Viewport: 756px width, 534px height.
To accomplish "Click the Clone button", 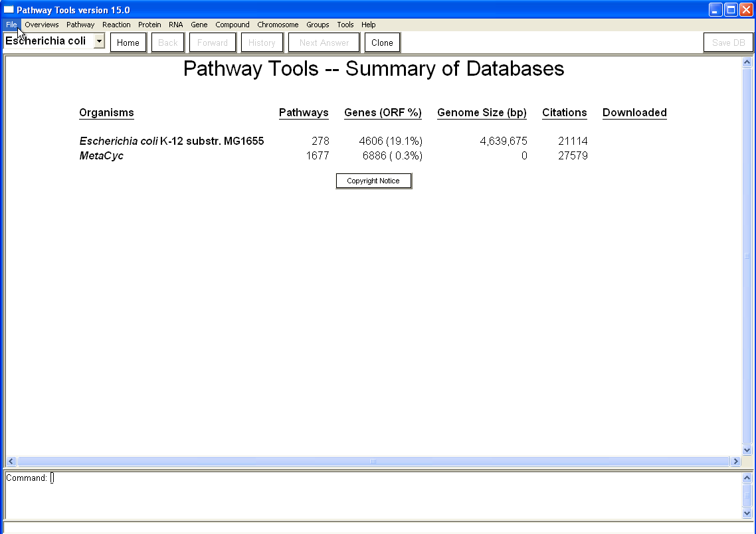I will 382,43.
